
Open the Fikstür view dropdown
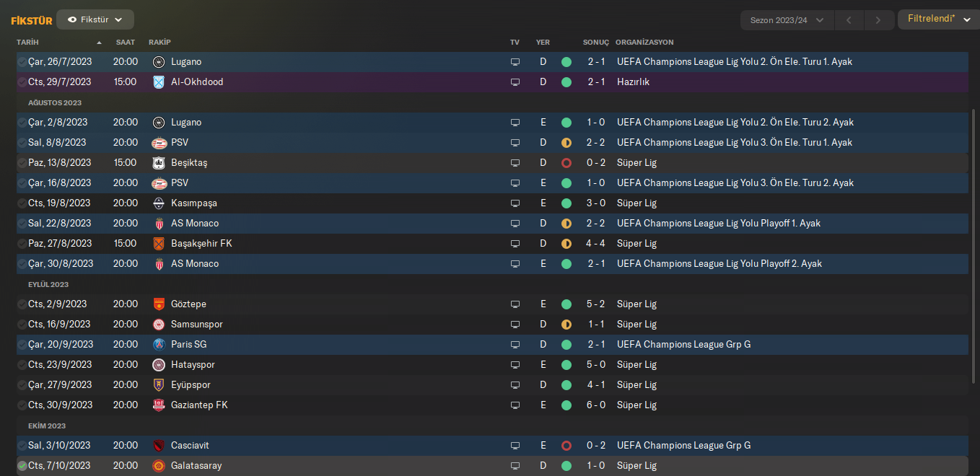[95, 19]
